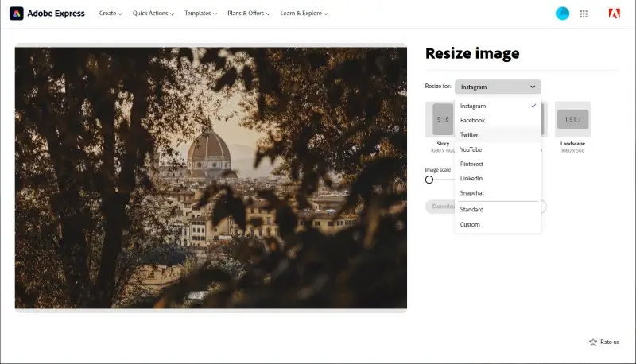
Task: Click the red Adobe logo icon
Action: pyautogui.click(x=614, y=14)
